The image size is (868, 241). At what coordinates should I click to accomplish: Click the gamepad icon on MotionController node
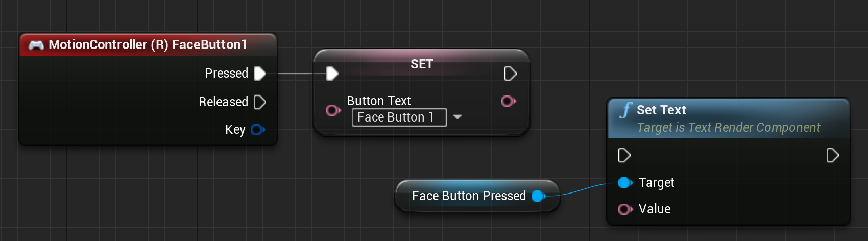click(x=36, y=45)
